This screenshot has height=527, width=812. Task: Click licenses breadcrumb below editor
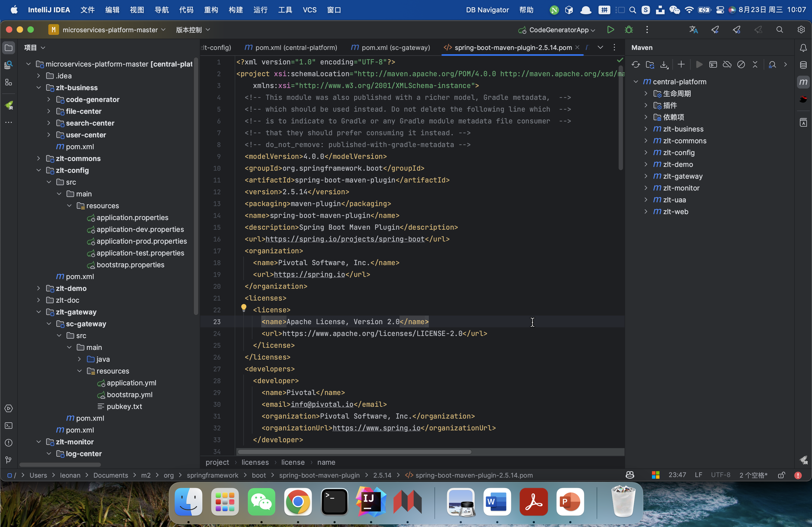pyautogui.click(x=255, y=462)
